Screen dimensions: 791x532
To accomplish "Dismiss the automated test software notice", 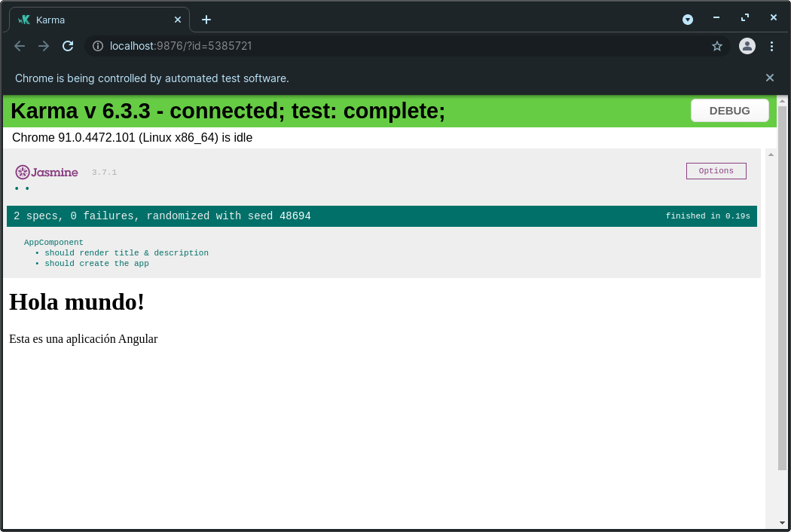I will [x=770, y=78].
